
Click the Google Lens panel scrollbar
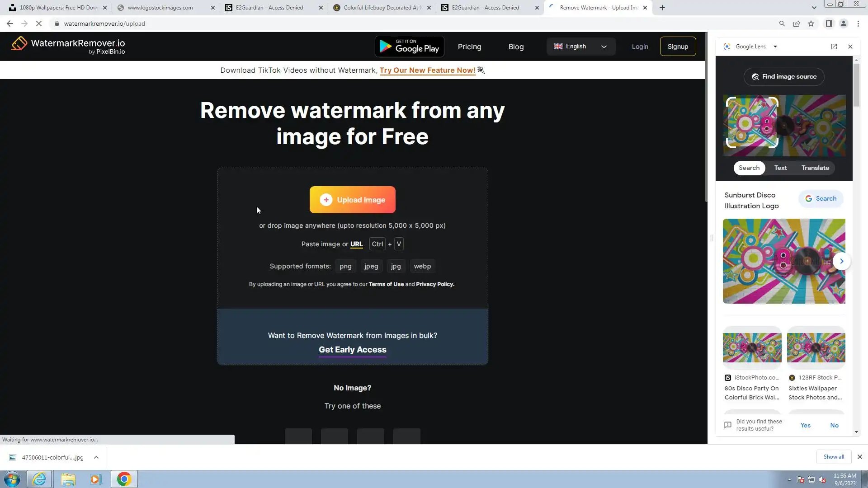pos(856,85)
